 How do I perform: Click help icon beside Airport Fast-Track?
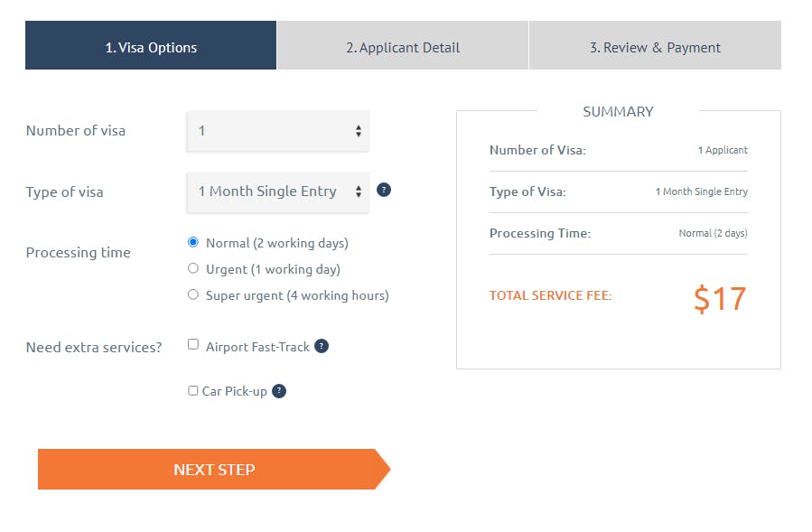pos(322,346)
